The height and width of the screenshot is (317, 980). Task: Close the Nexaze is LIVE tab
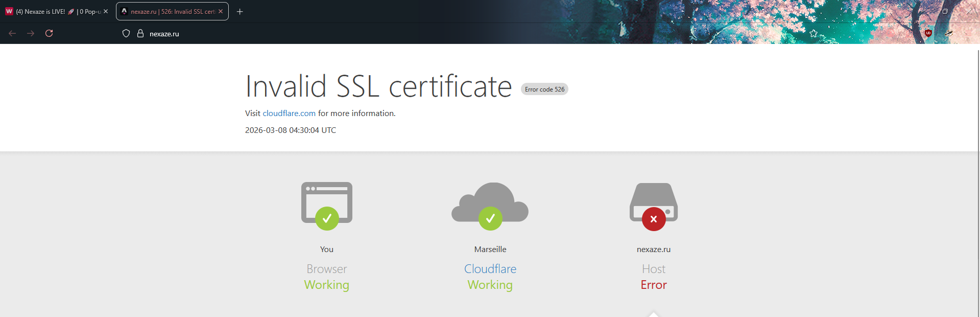pos(106,11)
